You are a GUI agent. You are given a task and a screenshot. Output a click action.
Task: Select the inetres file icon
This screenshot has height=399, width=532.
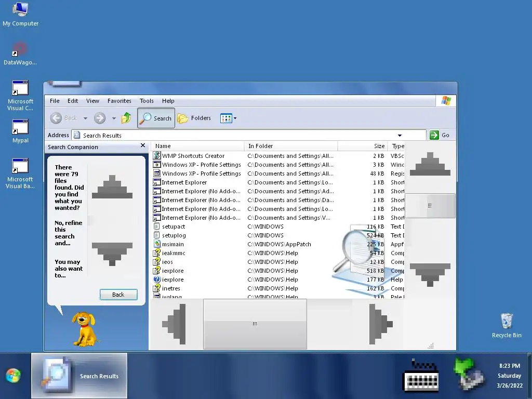click(x=157, y=288)
